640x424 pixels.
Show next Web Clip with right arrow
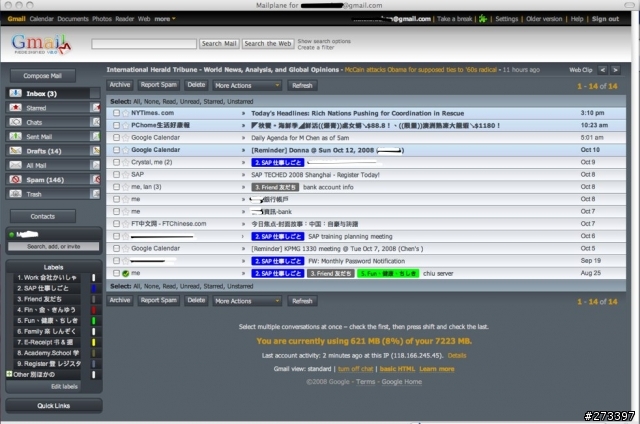[616, 70]
